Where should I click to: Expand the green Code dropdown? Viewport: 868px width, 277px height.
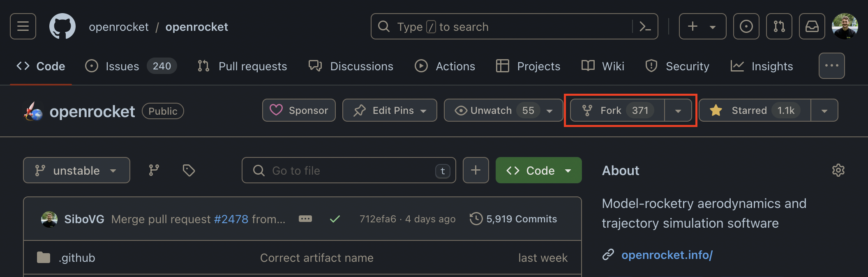point(538,170)
